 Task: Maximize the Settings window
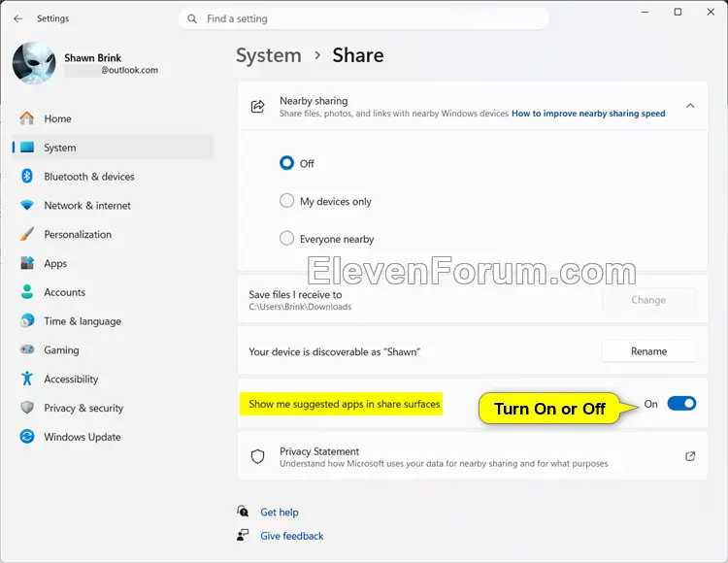coord(678,12)
